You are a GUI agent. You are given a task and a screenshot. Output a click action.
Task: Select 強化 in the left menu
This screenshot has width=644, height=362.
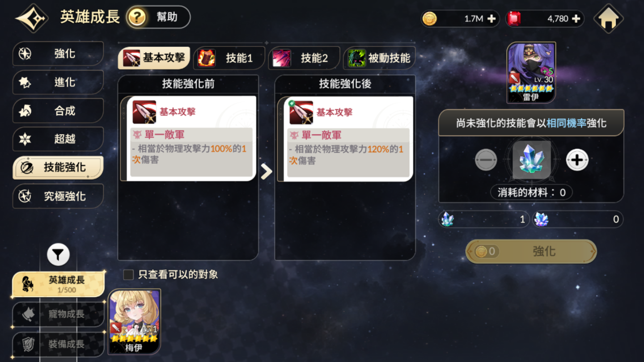tap(58, 54)
